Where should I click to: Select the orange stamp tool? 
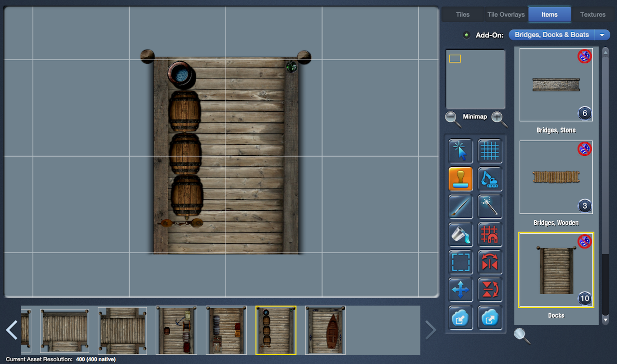click(460, 179)
